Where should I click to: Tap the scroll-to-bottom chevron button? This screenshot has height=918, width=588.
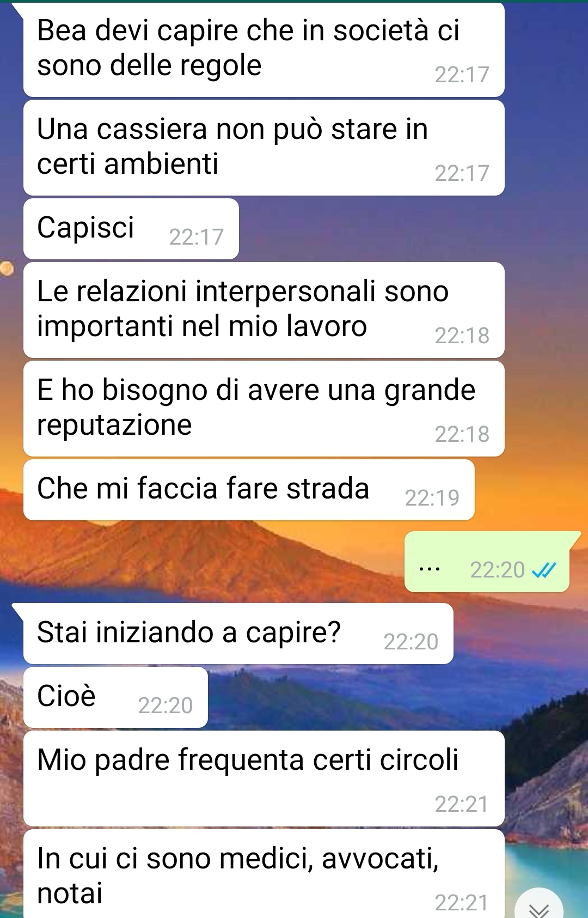(539, 905)
